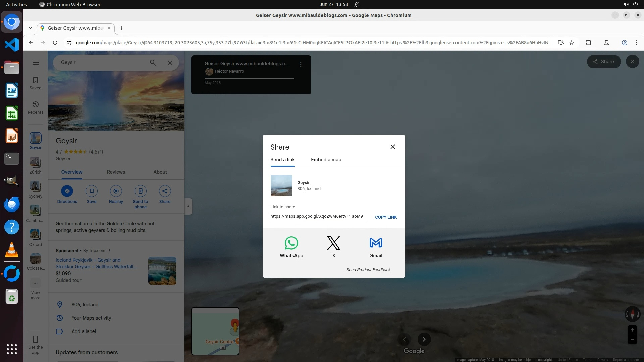Switch to the Embed a map tab
Screen dimensions: 644x362
click(326, 160)
